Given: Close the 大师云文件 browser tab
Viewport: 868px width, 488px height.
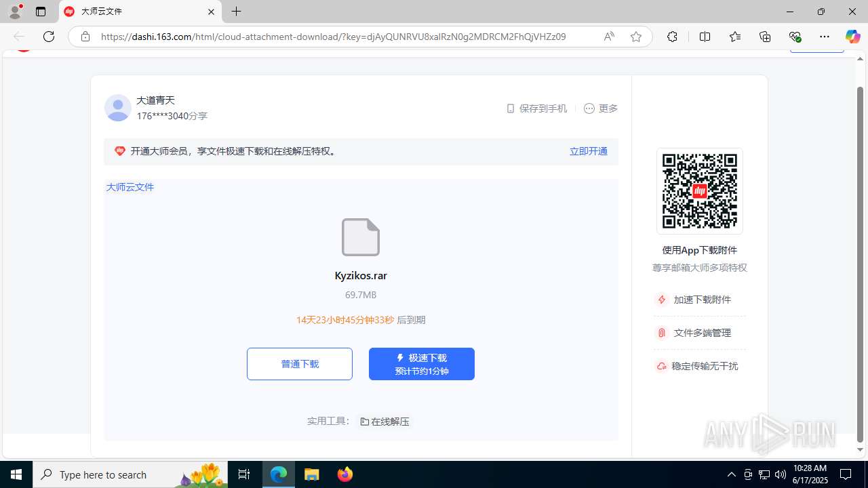Looking at the screenshot, I should pos(211,12).
